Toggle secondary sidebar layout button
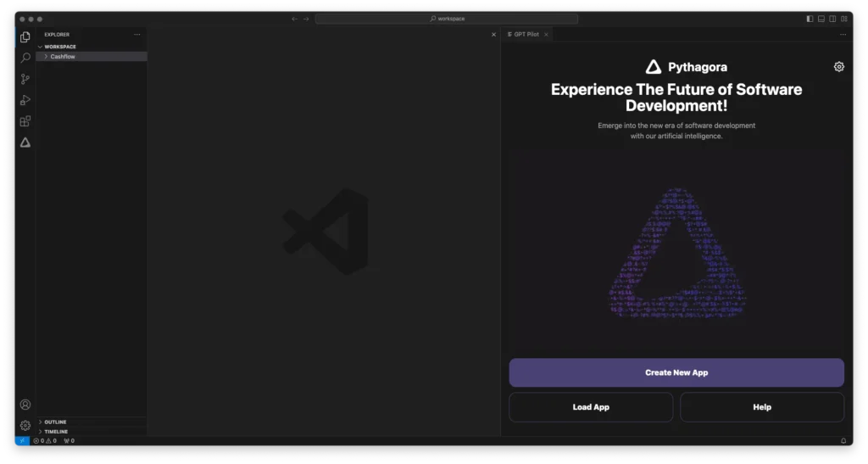Viewport: 868px width, 464px height. click(832, 19)
